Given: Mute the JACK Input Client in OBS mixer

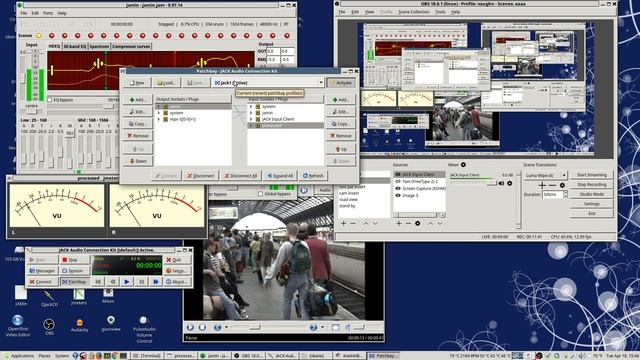Looking at the screenshot, I should coord(502,184).
